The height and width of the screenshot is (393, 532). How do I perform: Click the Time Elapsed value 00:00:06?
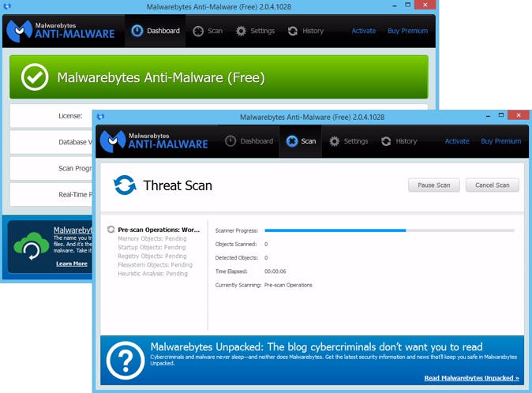coord(275,271)
